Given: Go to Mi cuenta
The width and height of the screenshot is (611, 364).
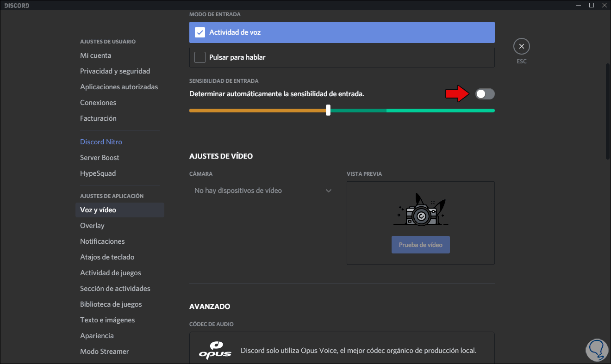Looking at the screenshot, I should (x=95, y=55).
